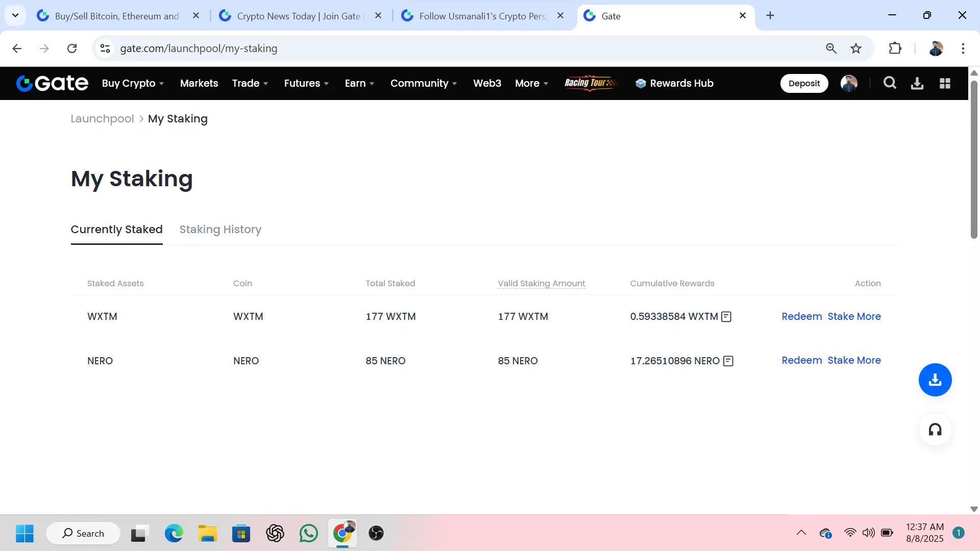Viewport: 980px width, 551px height.
Task: Click the Racing Tour banner icon
Action: [591, 83]
